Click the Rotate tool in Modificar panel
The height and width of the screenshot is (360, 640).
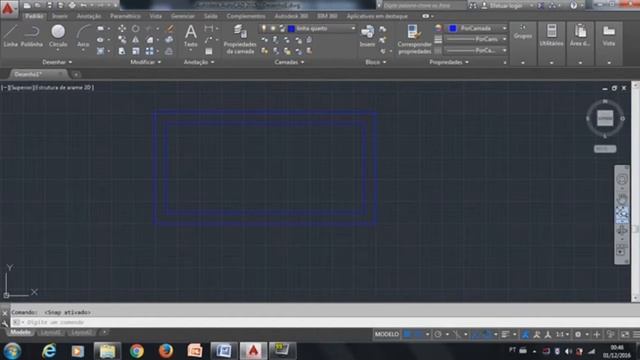(136, 29)
